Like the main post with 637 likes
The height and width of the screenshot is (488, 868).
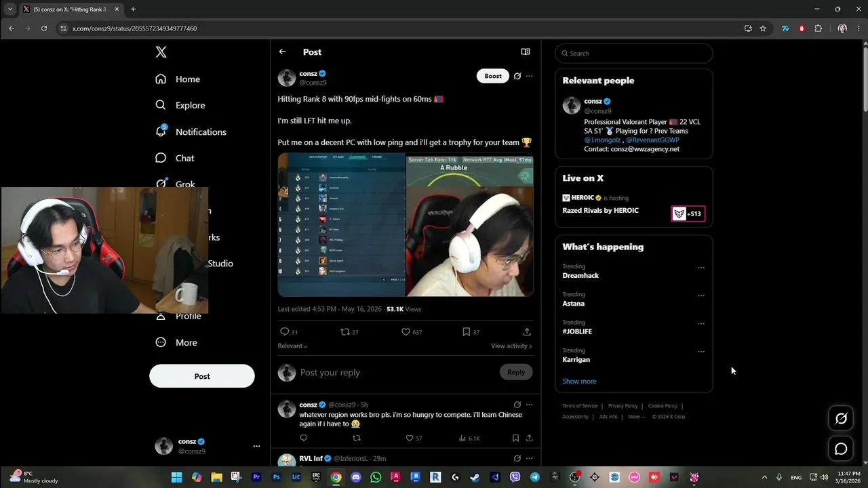[406, 331]
